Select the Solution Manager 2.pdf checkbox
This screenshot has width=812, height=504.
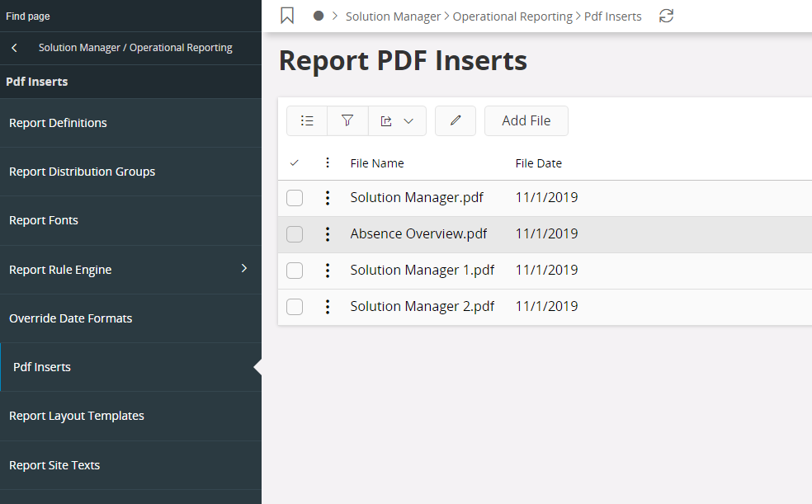tap(295, 306)
